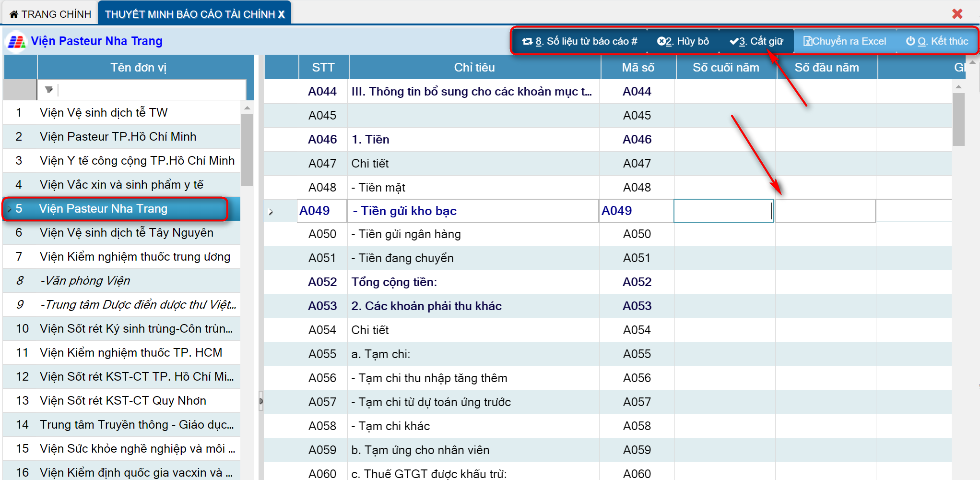The image size is (980, 480).
Task: Click the Số cuối năm cell for A049
Action: coord(723,211)
